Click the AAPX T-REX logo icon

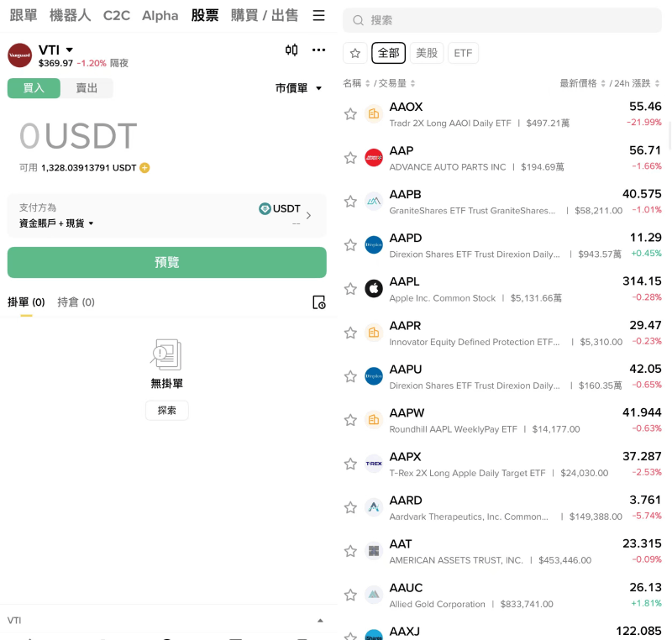tap(374, 464)
